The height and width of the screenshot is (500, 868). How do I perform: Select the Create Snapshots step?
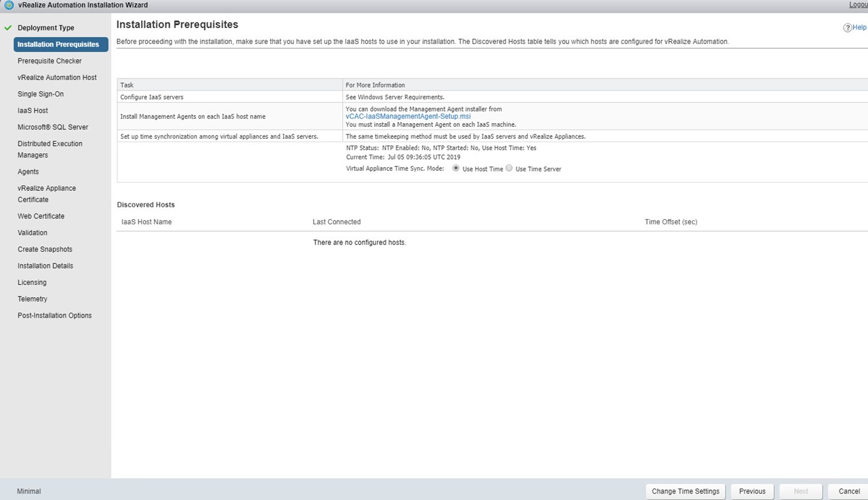tap(45, 249)
